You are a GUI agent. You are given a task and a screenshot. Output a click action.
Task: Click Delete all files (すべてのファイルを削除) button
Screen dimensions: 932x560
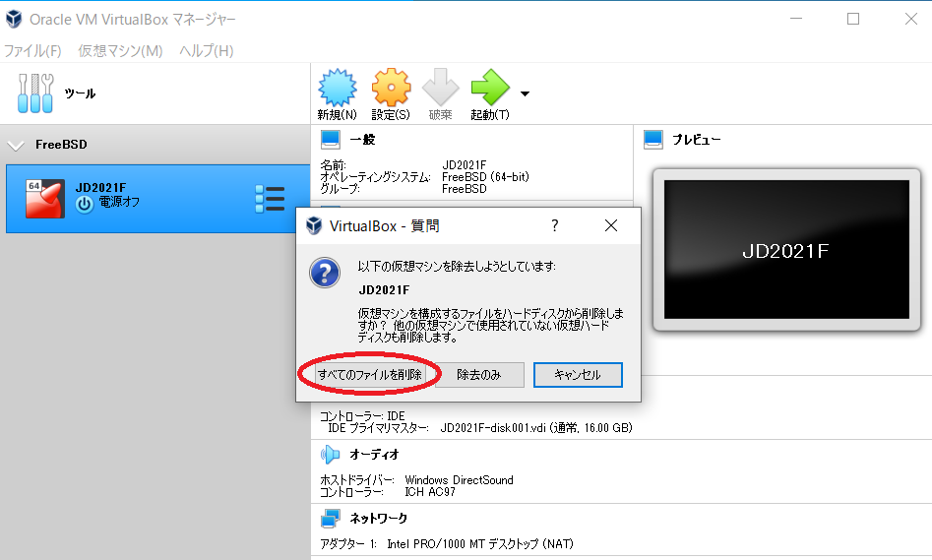tap(369, 375)
